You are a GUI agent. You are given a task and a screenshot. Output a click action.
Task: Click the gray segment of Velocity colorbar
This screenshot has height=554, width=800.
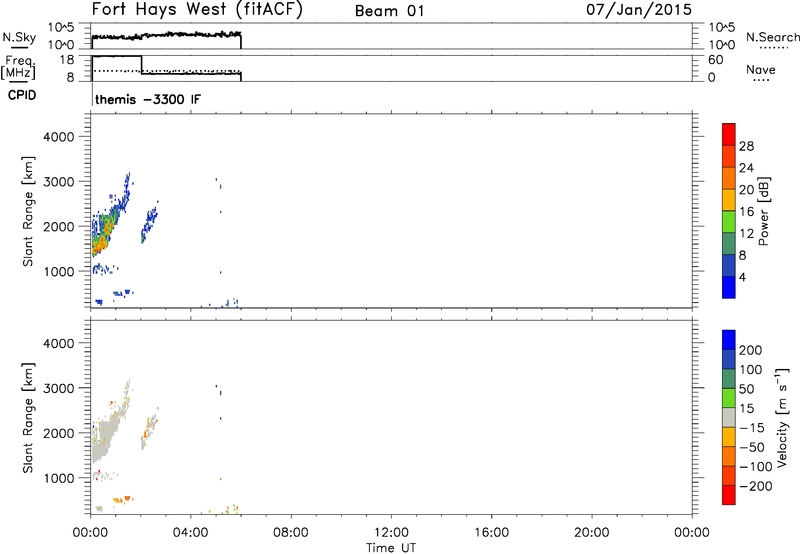coord(729,417)
